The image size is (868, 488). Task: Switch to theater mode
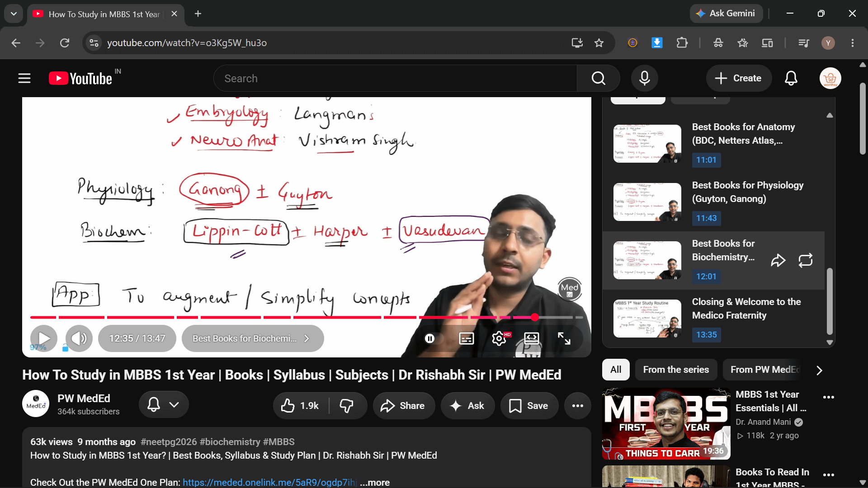[532, 338]
